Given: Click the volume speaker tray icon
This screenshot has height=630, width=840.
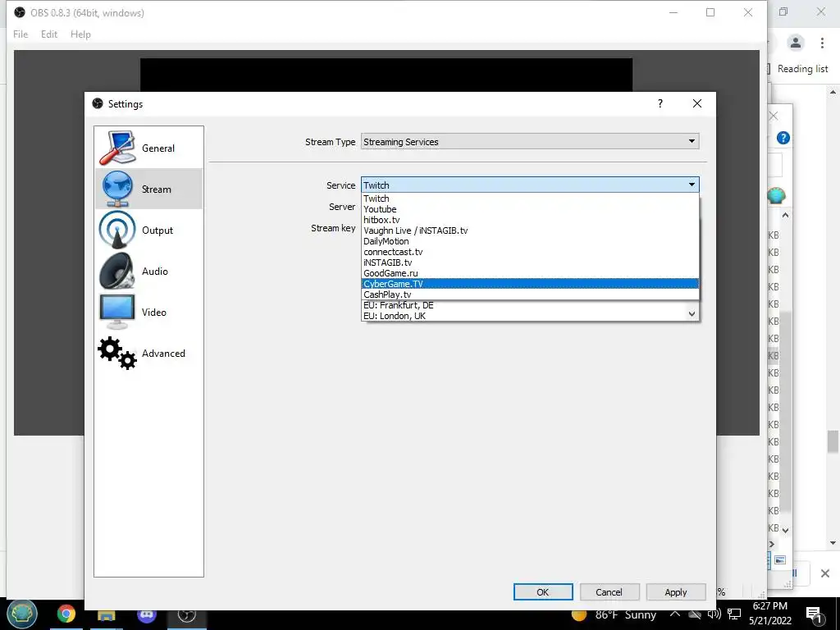Looking at the screenshot, I should click(x=714, y=614).
